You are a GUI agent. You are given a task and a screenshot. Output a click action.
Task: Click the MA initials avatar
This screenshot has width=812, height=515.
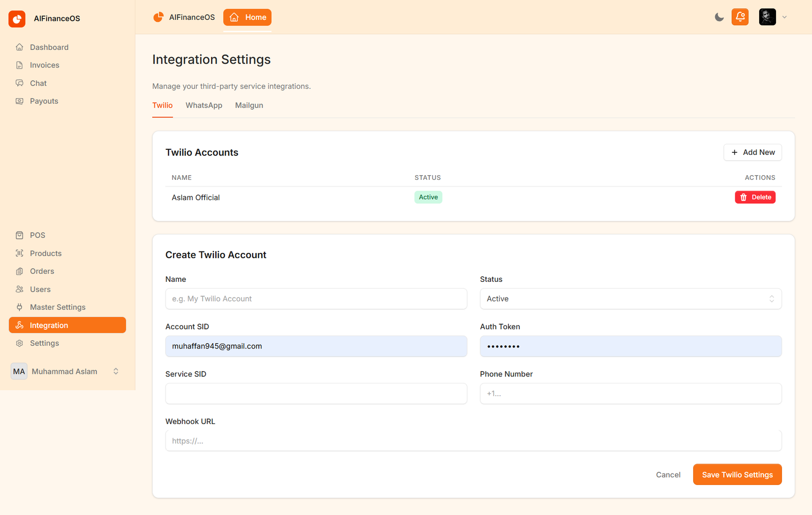tap(19, 371)
